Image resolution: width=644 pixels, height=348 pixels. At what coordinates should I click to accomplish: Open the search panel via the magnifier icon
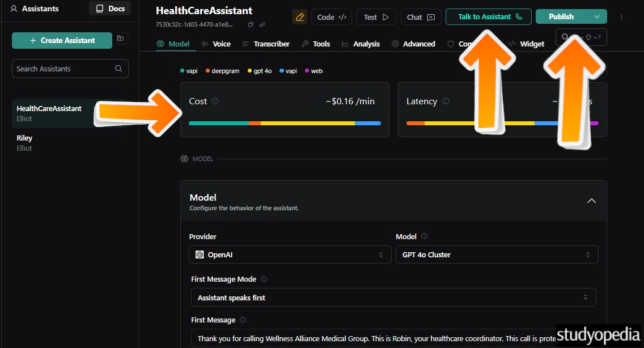tap(565, 36)
